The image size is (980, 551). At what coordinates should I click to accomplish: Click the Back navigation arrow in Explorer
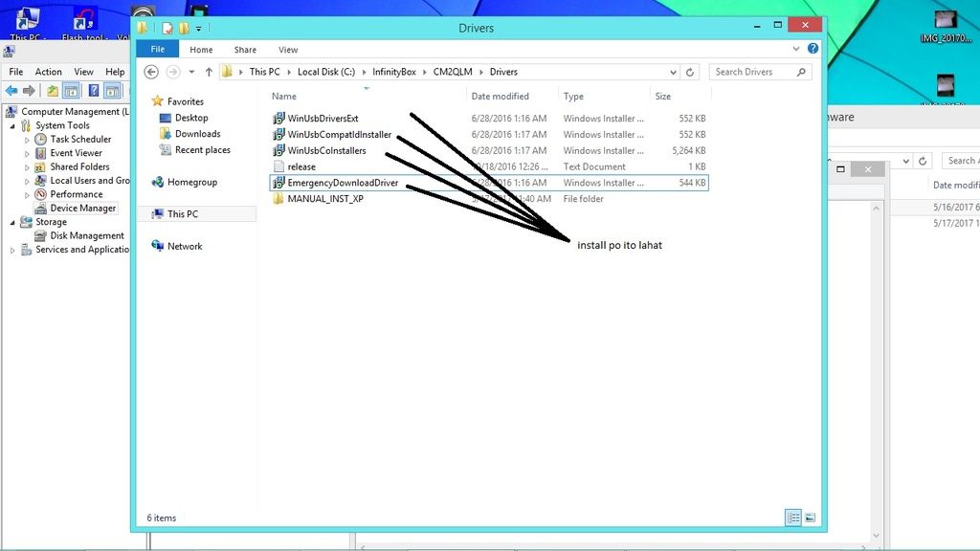click(x=151, y=72)
